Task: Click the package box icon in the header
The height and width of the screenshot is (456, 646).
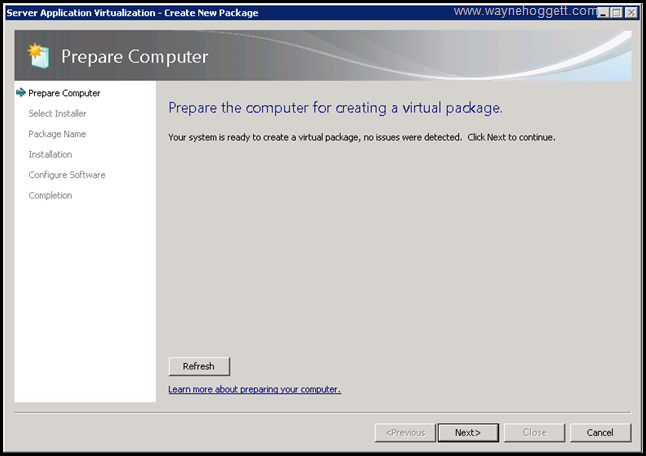Action: click(x=38, y=56)
